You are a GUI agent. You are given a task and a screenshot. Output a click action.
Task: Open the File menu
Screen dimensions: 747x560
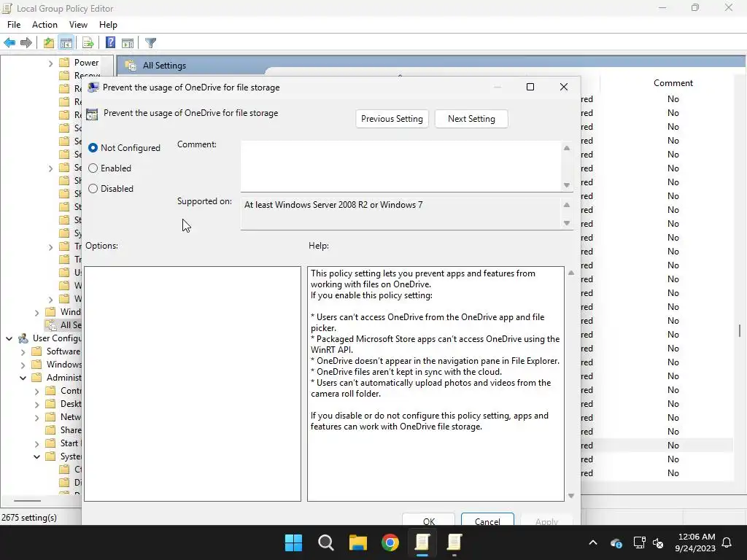(x=14, y=25)
